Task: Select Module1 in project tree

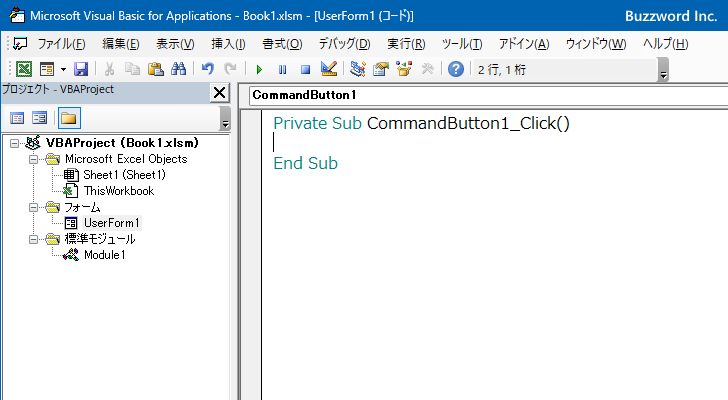Action: (104, 255)
